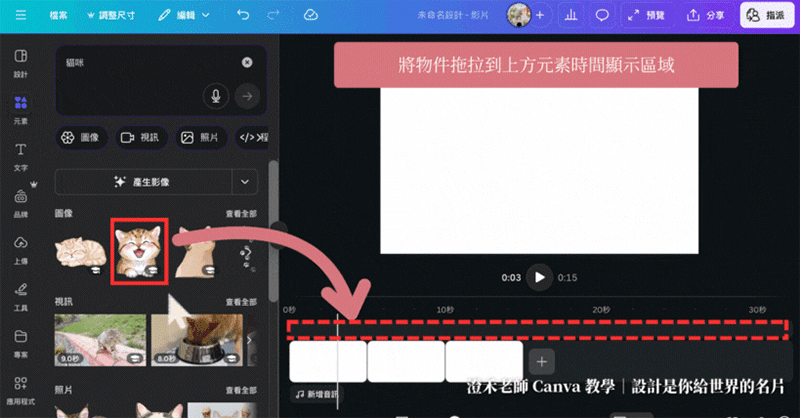Click the white video canvas
This screenshot has width=800, height=418.
coord(539,171)
